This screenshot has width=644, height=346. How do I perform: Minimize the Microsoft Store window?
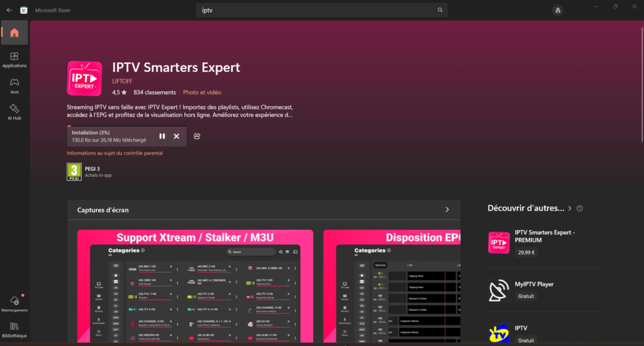pyautogui.click(x=596, y=6)
